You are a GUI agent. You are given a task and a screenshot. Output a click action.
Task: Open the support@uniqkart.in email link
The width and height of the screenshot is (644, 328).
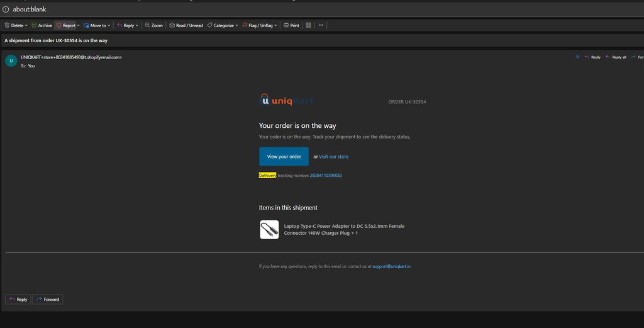pyautogui.click(x=391, y=266)
